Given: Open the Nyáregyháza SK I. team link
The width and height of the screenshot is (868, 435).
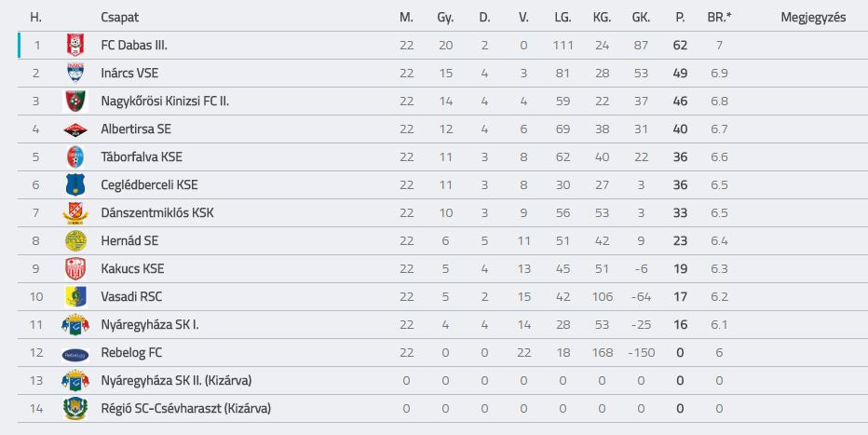Looking at the screenshot, I should point(149,325).
